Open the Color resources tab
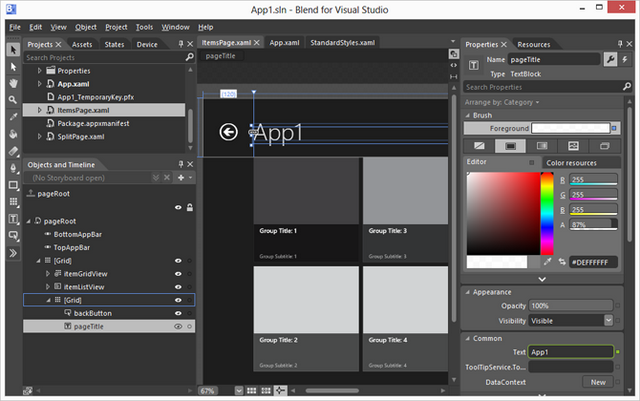The height and width of the screenshot is (401, 640). [571, 163]
